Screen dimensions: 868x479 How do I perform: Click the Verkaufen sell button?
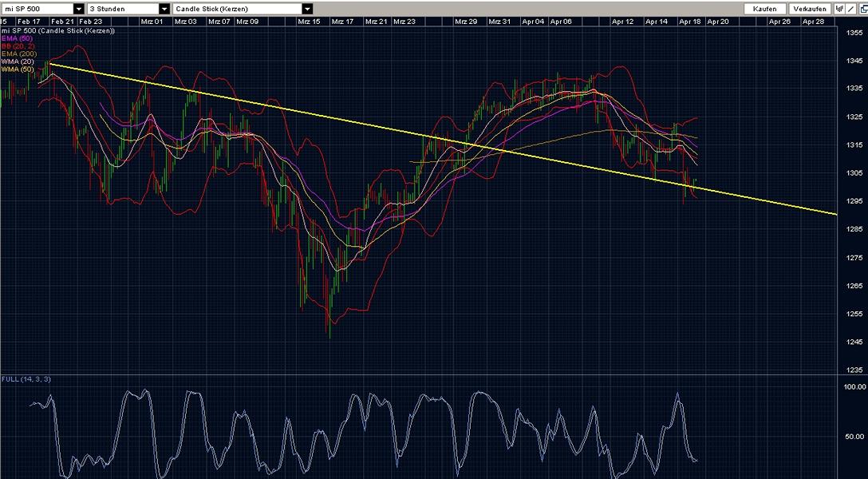click(x=808, y=8)
